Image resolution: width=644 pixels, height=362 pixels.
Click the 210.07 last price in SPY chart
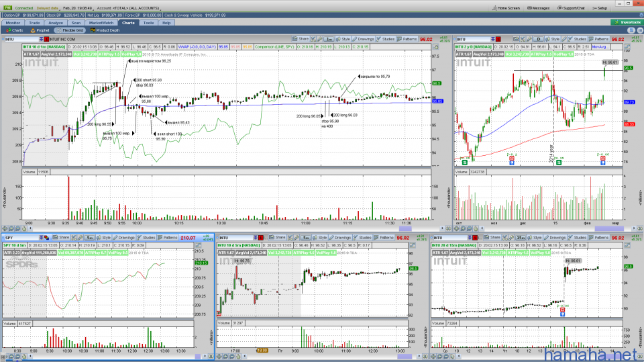tap(188, 238)
